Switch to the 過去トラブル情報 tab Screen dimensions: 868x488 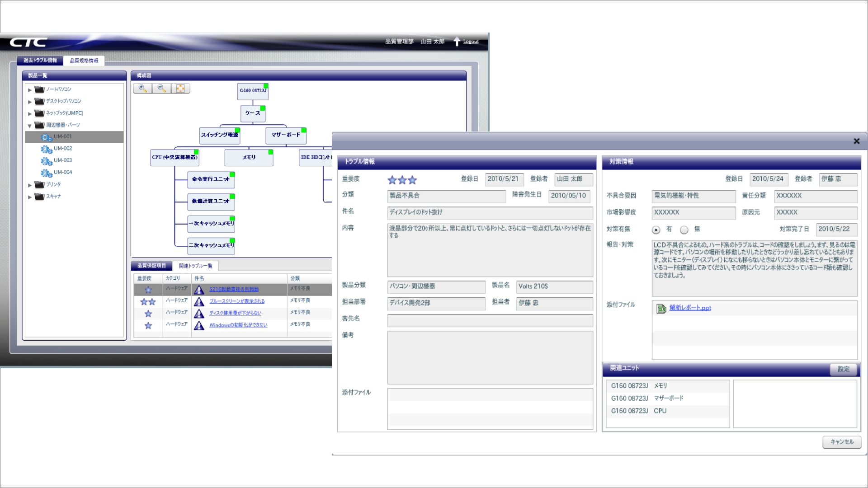39,60
